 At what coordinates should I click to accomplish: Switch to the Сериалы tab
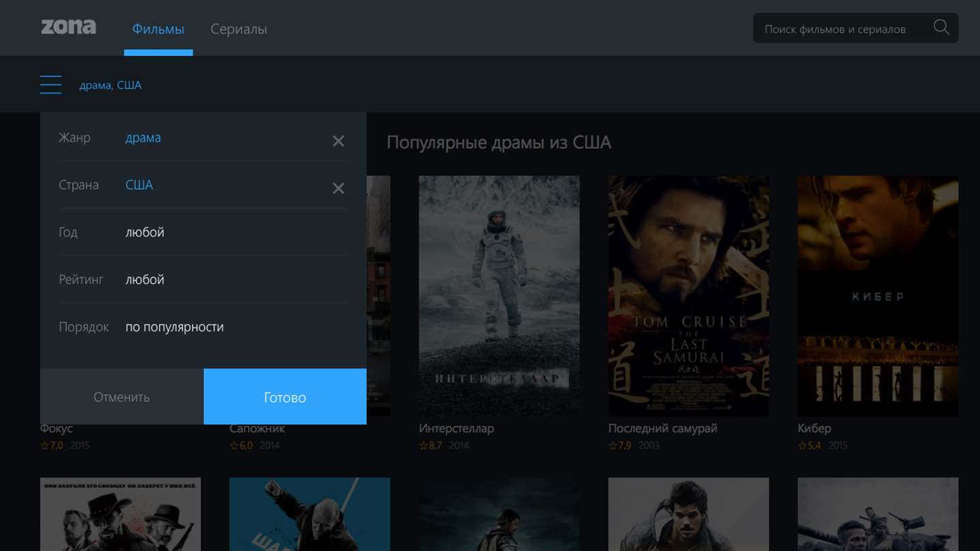[x=239, y=29]
